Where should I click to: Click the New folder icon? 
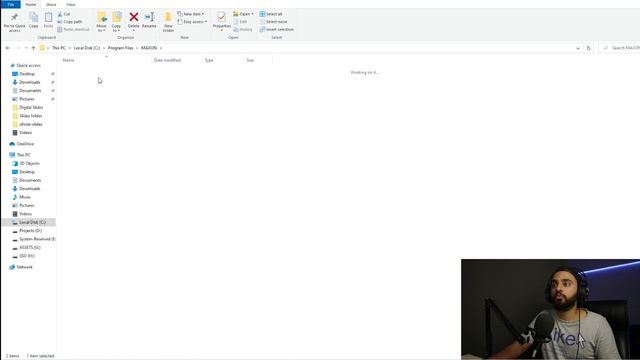pyautogui.click(x=168, y=17)
